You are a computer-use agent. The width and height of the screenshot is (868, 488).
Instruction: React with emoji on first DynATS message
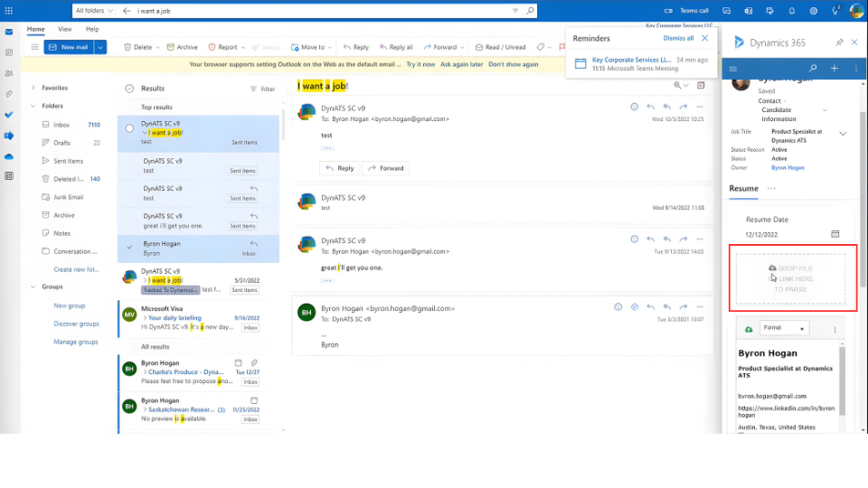635,107
